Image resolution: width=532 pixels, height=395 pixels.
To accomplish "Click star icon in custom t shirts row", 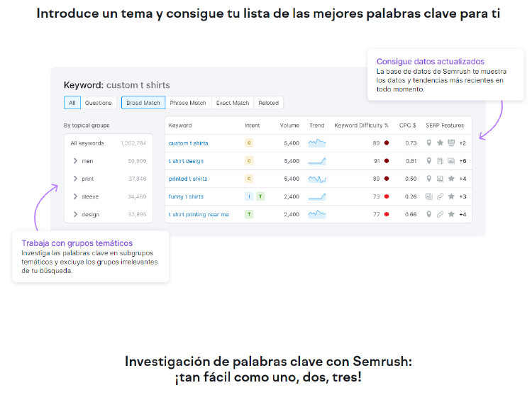I will click(440, 143).
